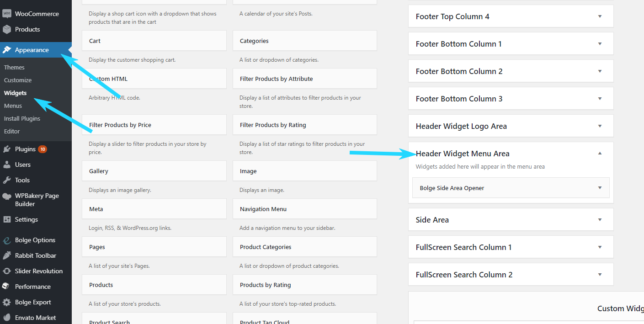Click the Appearance paintbrush icon
The height and width of the screenshot is (324, 644).
(x=7, y=50)
